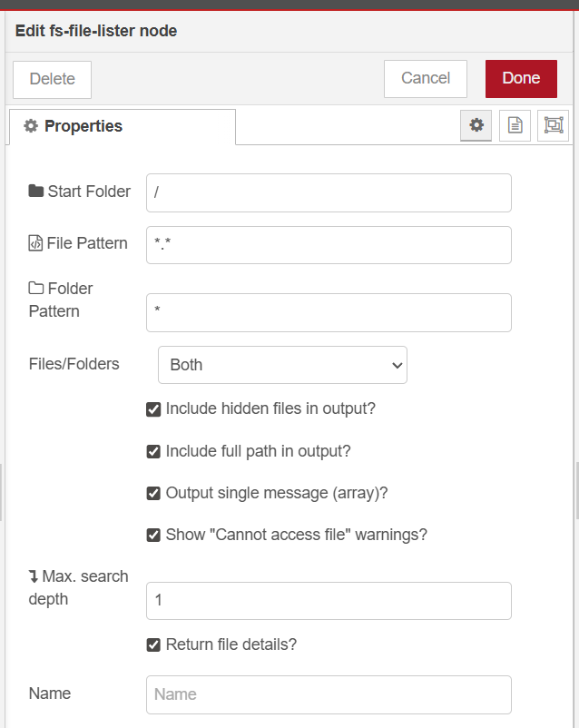Click the gear icon beside Properties label
Image resolution: width=579 pixels, height=728 pixels.
click(x=31, y=126)
